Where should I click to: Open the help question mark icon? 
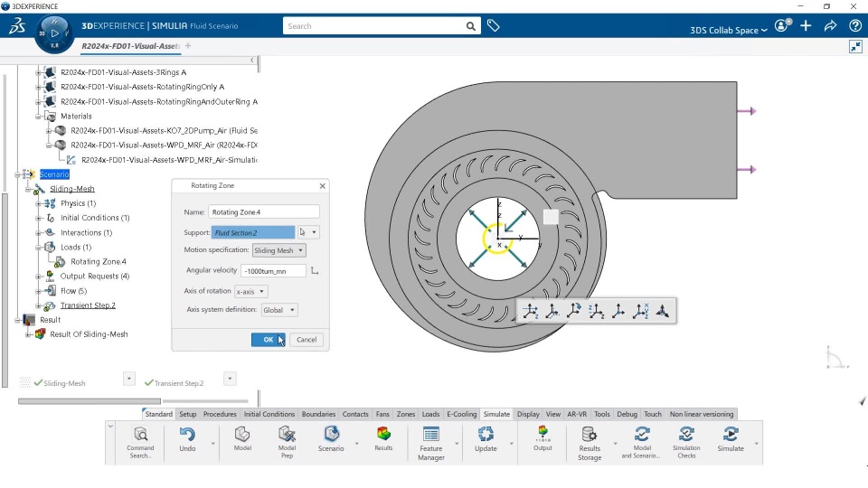click(x=854, y=25)
